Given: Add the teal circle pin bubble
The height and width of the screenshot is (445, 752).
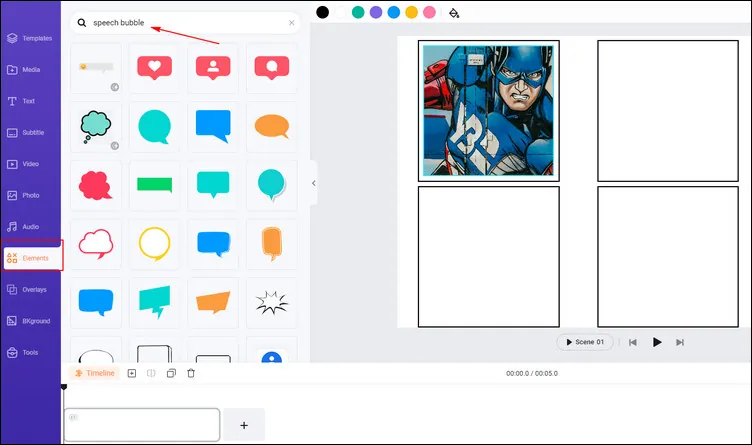Looking at the screenshot, I should point(271,185).
